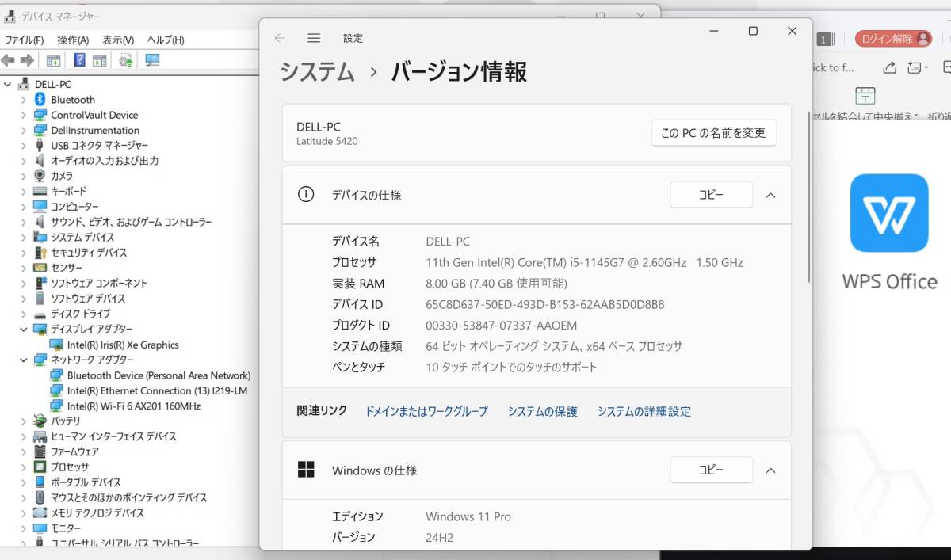Collapse the ネットワーク アダプター tree node
The height and width of the screenshot is (560, 951).
(24, 360)
